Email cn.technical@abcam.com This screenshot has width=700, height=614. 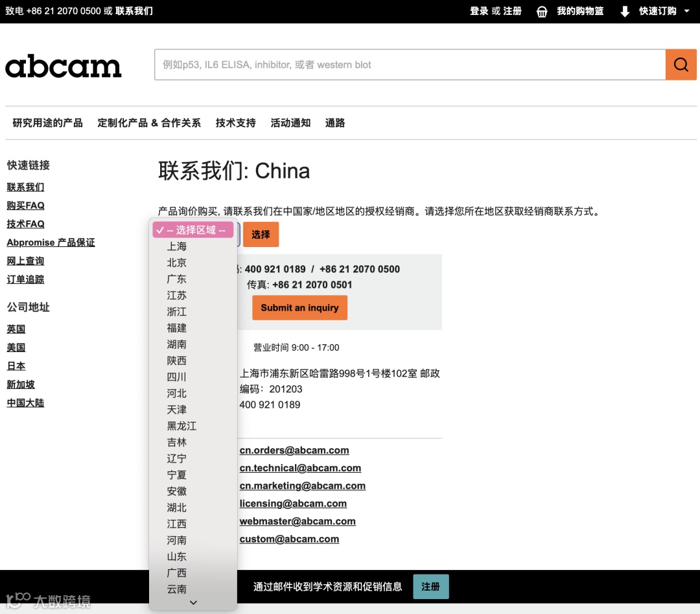(301, 468)
